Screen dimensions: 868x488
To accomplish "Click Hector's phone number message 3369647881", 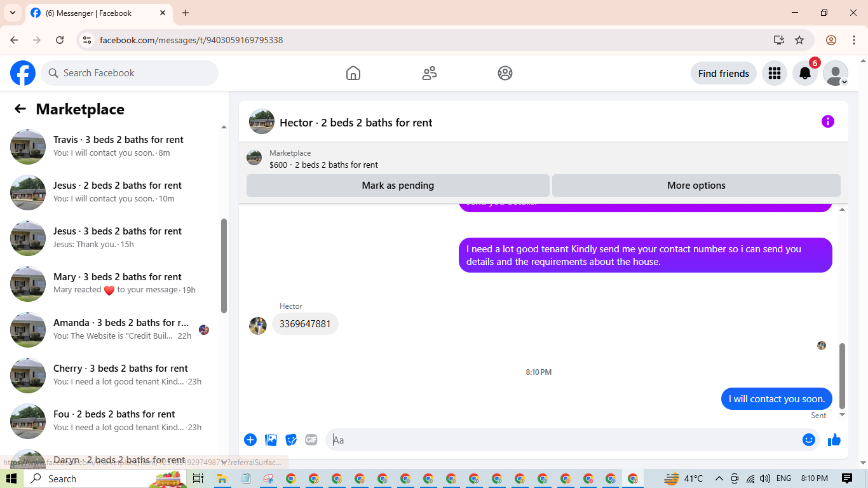I will point(305,324).
